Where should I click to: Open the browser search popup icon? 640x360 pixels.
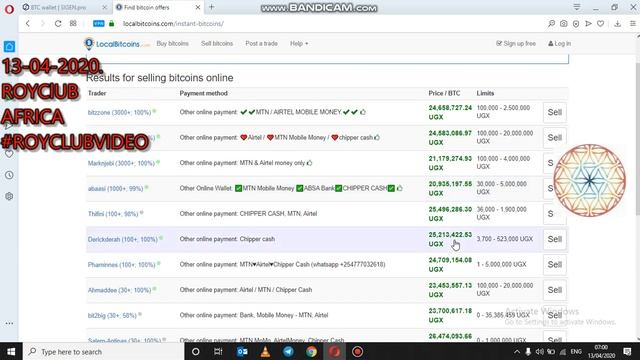551,24
